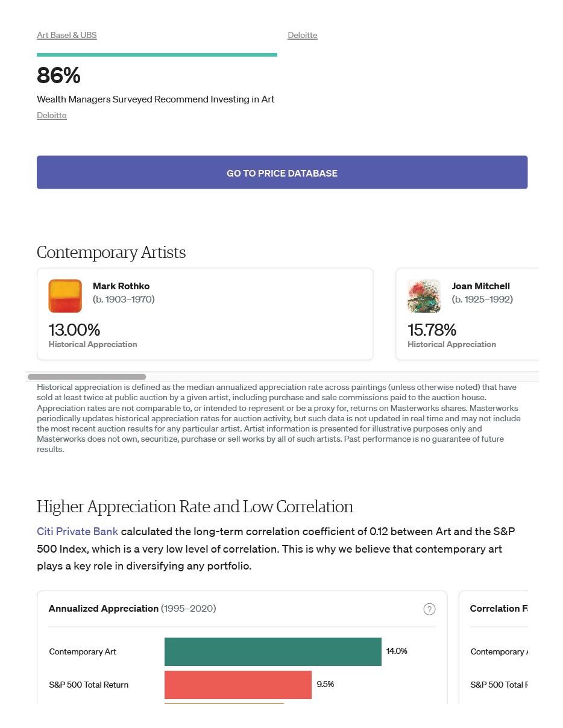Viewport: 563px width, 728px height.
Task: Open the Citi Private Bank link
Action: (78, 532)
